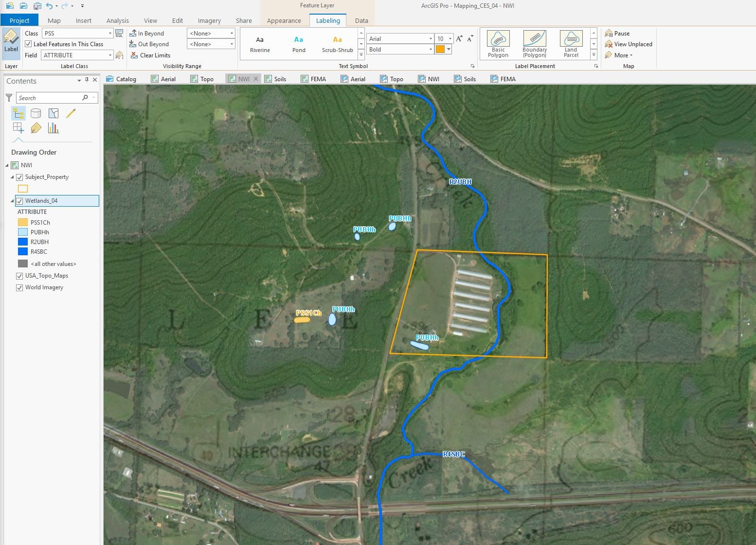756x545 pixels.
Task: Open the Project tab
Action: click(19, 20)
